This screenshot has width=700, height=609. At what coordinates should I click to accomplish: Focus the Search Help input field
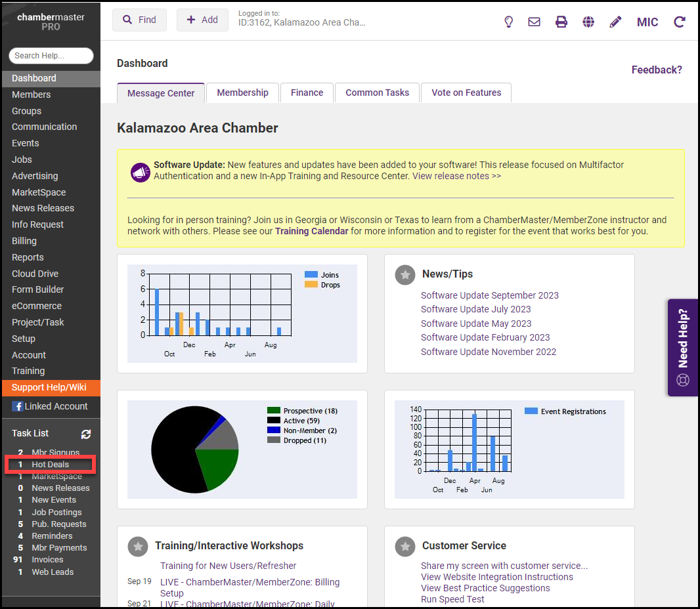[x=51, y=56]
